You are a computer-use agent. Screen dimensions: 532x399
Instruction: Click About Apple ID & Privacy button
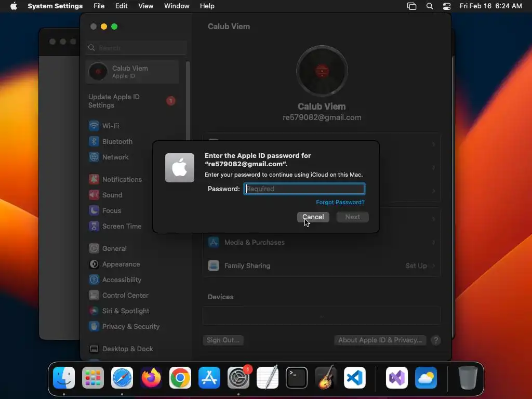pyautogui.click(x=380, y=340)
